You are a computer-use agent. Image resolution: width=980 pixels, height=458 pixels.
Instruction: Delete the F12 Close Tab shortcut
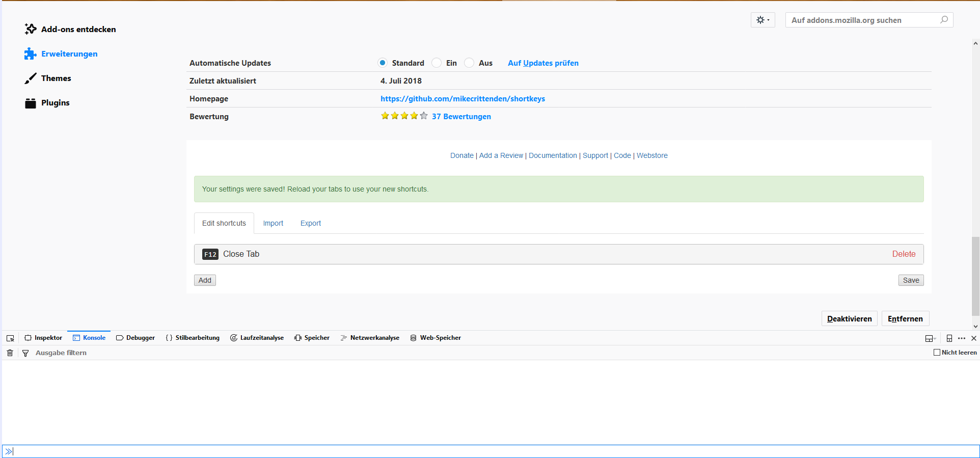coord(904,254)
